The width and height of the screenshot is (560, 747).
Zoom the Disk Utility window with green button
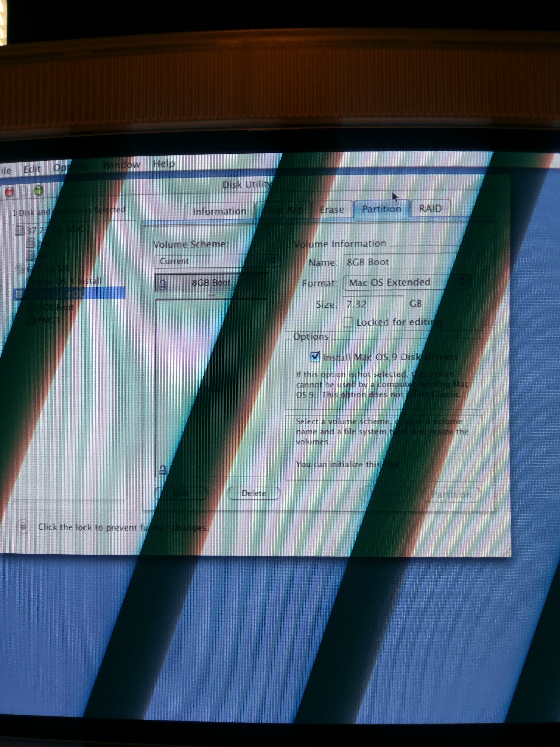point(39,190)
